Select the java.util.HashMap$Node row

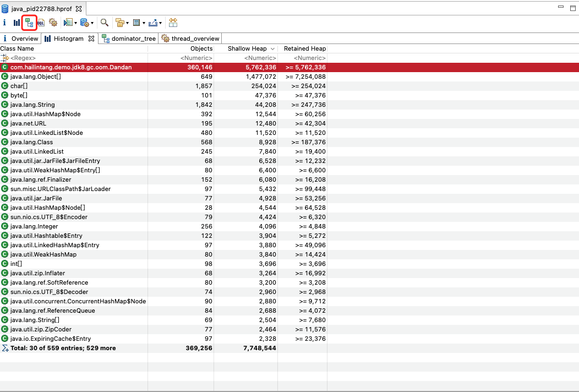[289, 114]
